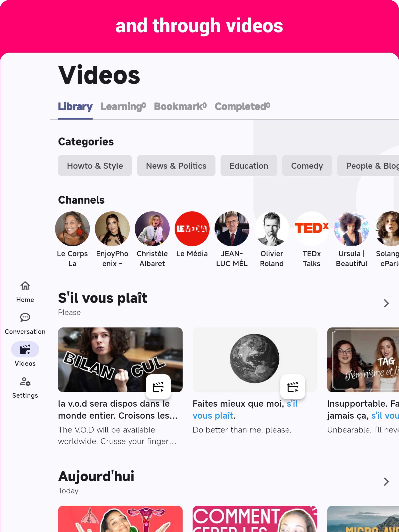Open EnjoyPhoenix channel avatar
Screen dimensions: 399x532
pos(112,229)
